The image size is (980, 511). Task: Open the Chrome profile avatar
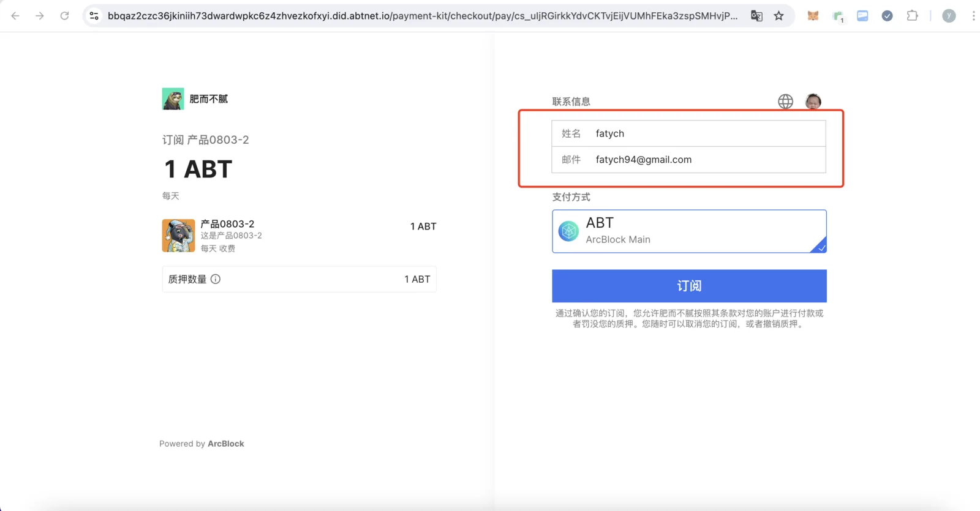(x=949, y=16)
